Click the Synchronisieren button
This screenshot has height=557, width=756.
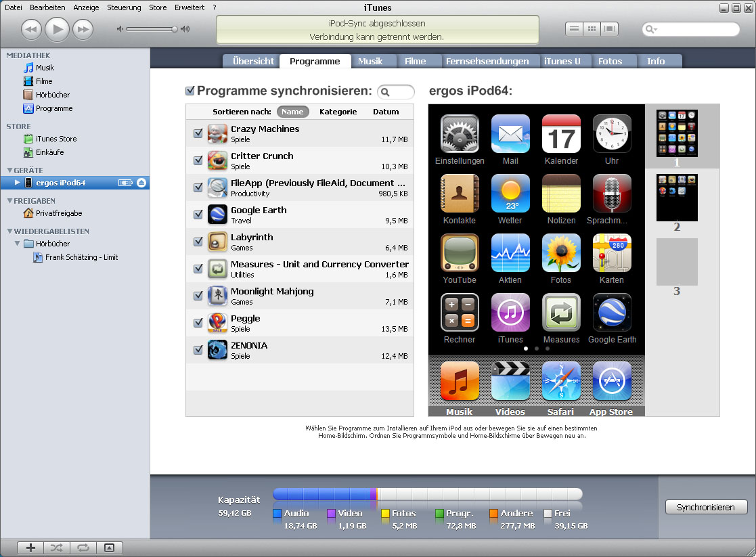click(706, 508)
